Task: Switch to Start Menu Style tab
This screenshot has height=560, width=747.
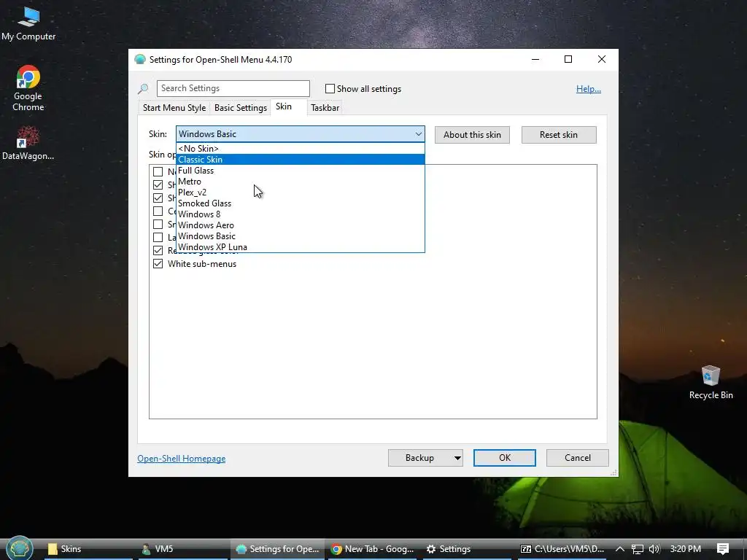Action: (x=174, y=108)
